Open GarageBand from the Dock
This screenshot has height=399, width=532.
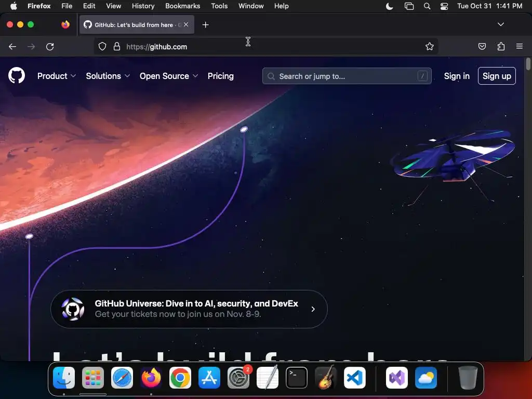point(326,378)
